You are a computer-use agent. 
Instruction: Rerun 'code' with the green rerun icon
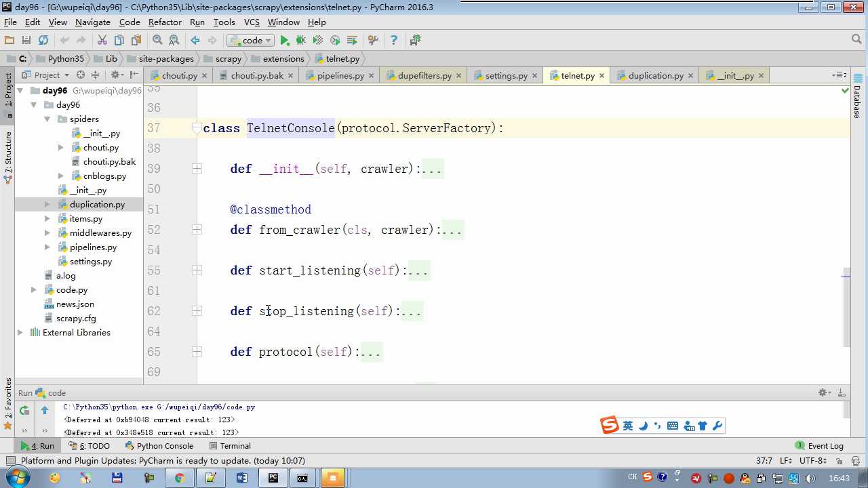pyautogui.click(x=24, y=410)
